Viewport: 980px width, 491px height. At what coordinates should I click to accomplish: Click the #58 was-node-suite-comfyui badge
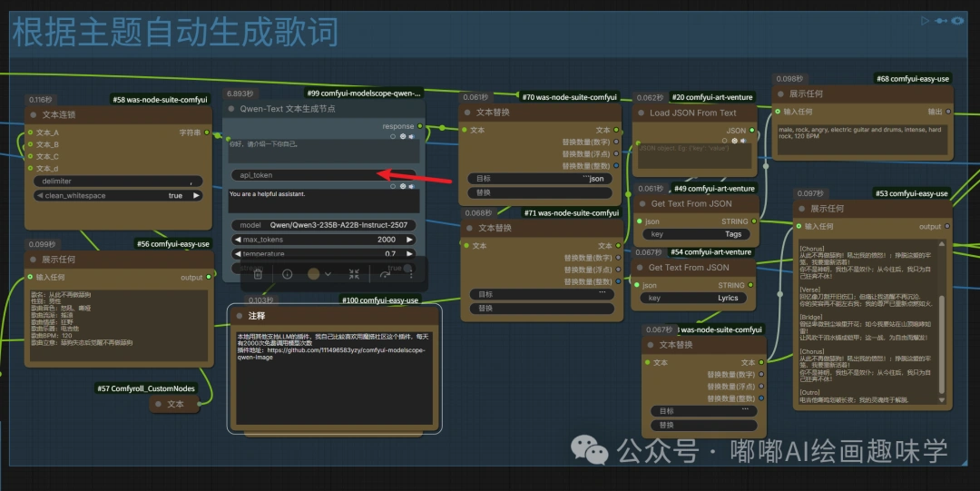160,100
